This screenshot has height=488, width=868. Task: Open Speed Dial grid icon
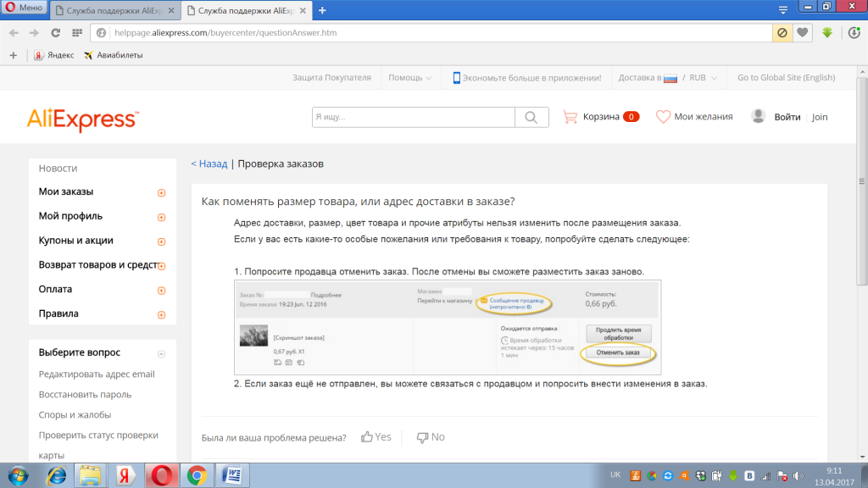[x=77, y=33]
